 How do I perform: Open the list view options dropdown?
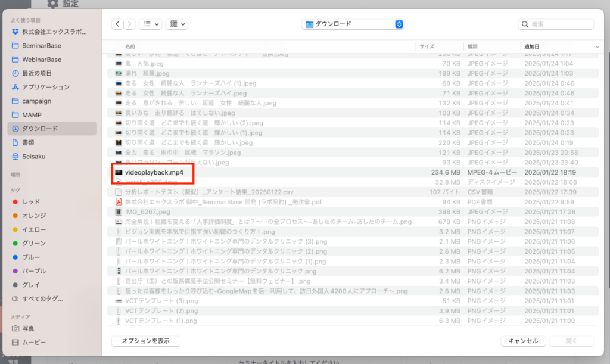150,24
